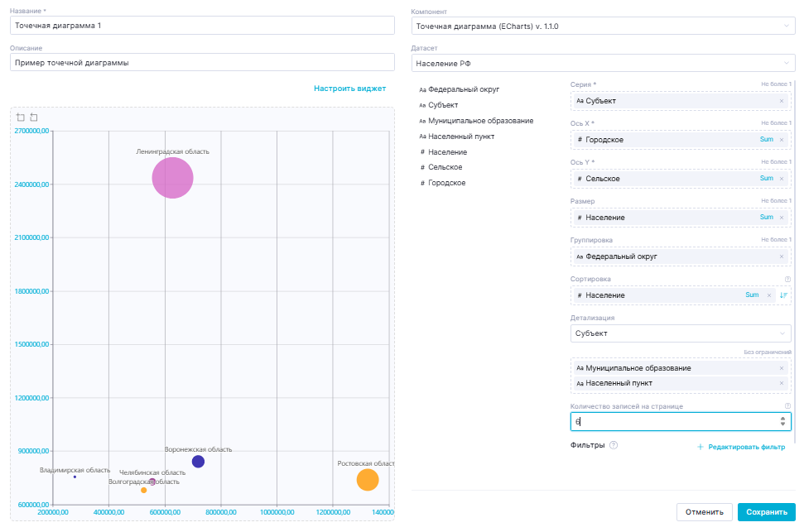Remove Городское from the Ось X field

[781, 140]
